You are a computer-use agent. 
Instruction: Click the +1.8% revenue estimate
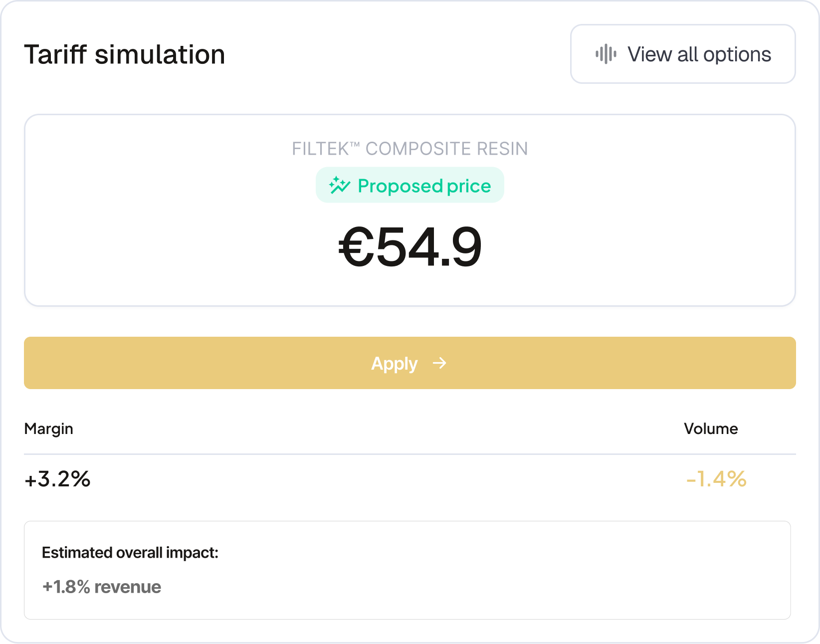(x=102, y=587)
